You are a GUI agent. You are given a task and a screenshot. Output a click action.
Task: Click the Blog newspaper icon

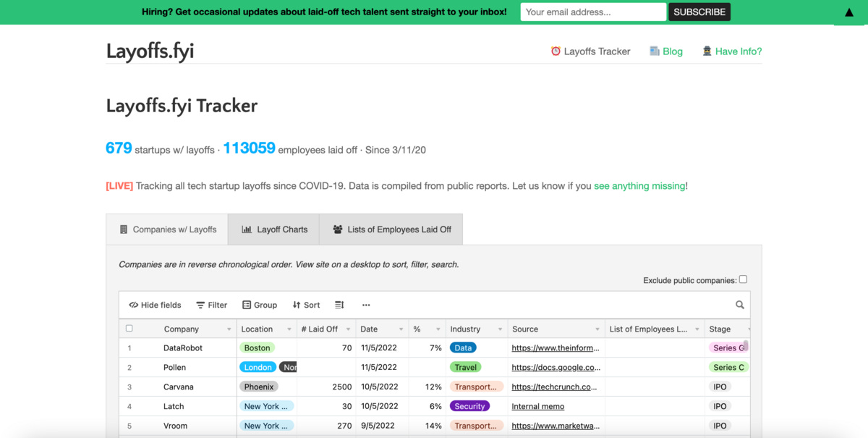[655, 51]
